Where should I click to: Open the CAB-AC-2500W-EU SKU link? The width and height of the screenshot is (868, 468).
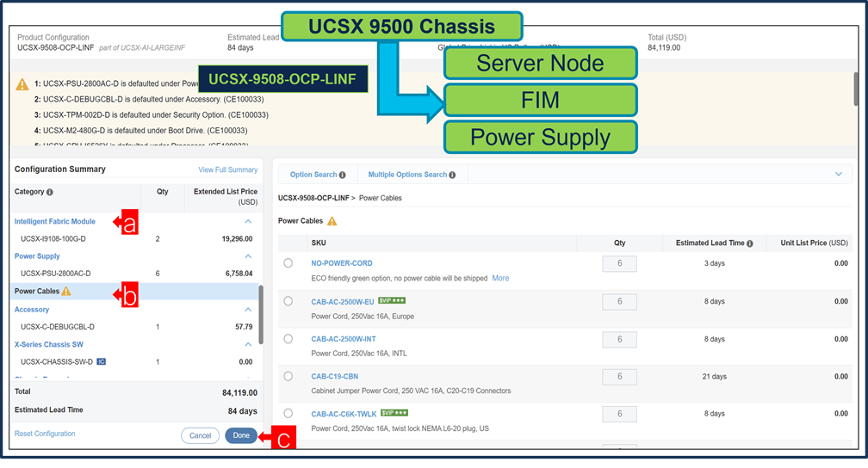(x=343, y=302)
